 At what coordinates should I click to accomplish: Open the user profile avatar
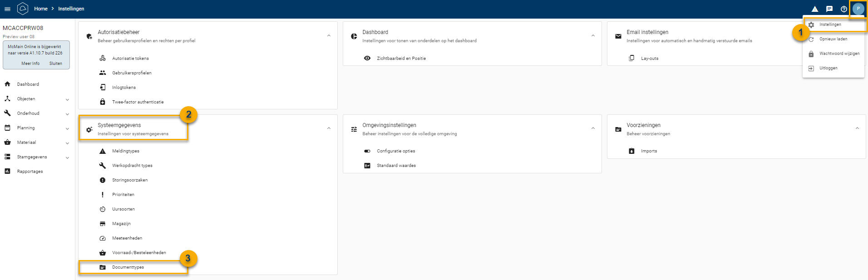pos(858,9)
